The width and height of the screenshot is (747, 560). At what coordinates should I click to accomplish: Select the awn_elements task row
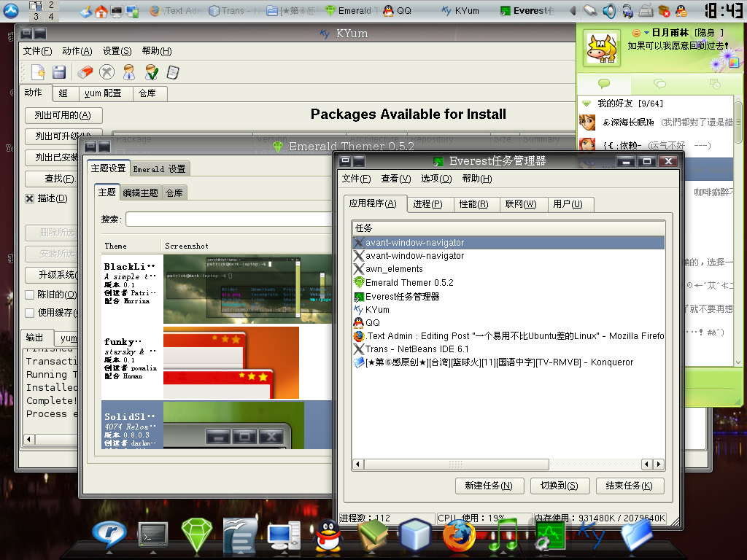508,269
